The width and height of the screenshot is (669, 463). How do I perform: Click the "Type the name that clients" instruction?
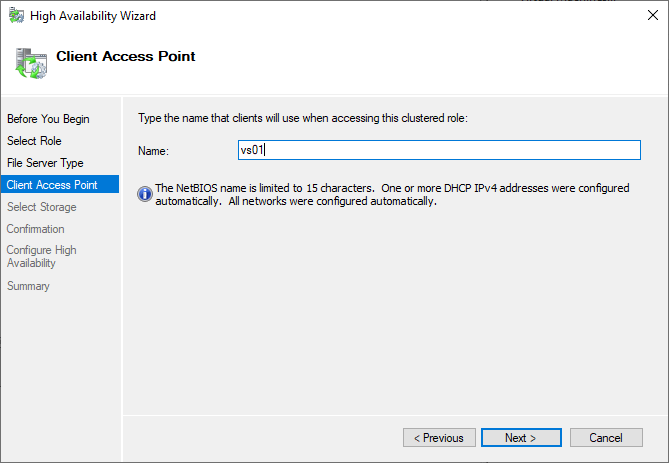(x=302, y=119)
